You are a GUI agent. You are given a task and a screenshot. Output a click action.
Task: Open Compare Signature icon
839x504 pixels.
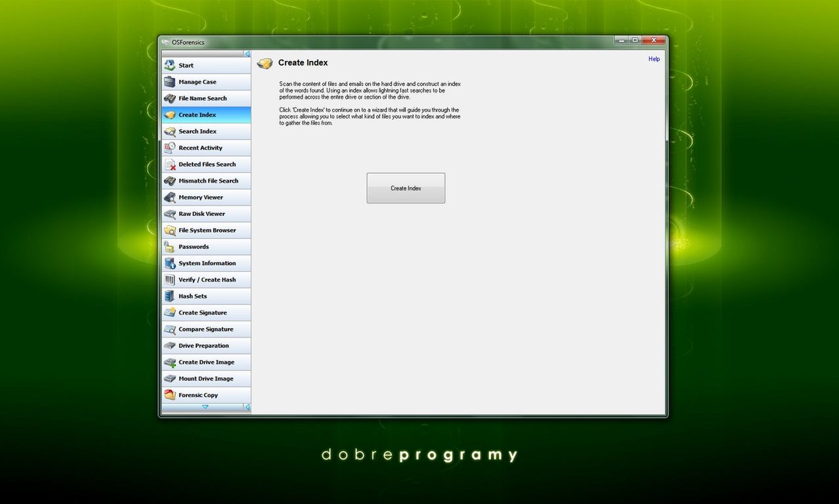coord(170,329)
